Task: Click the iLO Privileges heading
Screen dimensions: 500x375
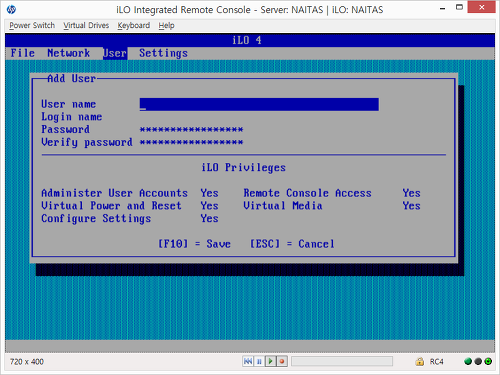Action: coord(244,168)
